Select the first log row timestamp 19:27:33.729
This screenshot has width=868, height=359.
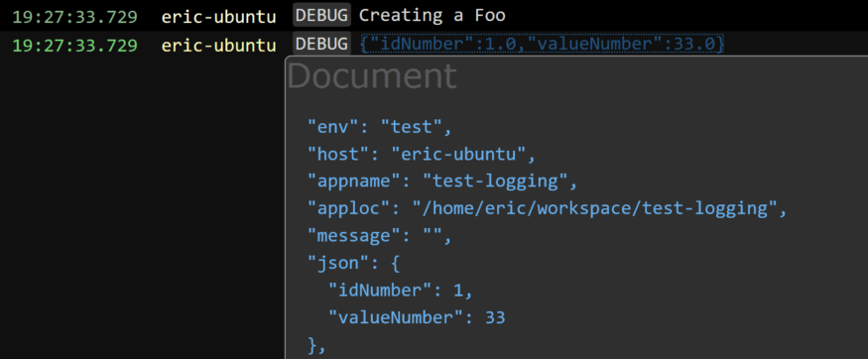(x=74, y=16)
